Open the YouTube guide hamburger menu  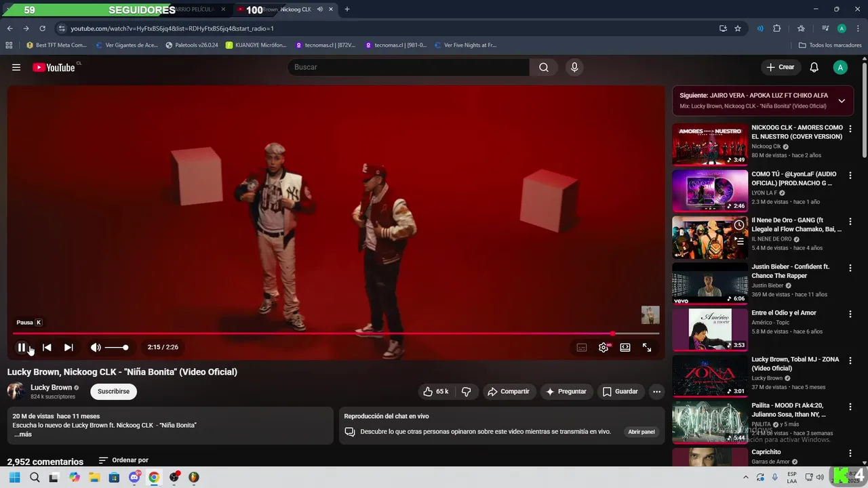click(x=16, y=67)
